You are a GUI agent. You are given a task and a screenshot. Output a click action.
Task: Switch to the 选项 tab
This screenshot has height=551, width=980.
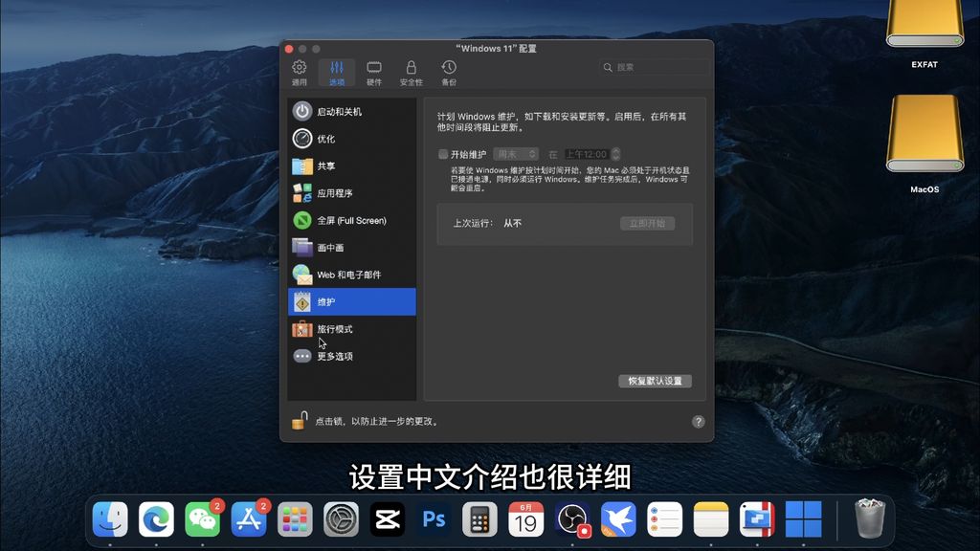point(337,73)
